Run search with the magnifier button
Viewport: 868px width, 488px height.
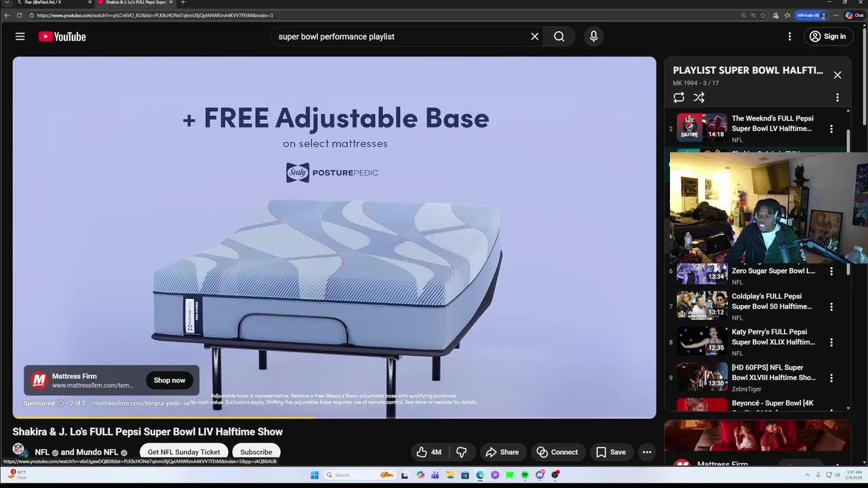coord(559,37)
